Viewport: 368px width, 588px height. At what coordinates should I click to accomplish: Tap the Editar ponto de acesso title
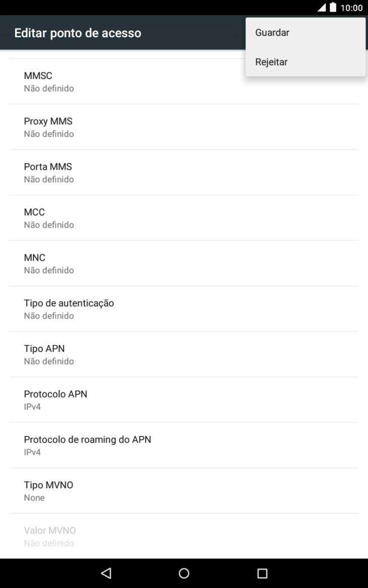78,33
